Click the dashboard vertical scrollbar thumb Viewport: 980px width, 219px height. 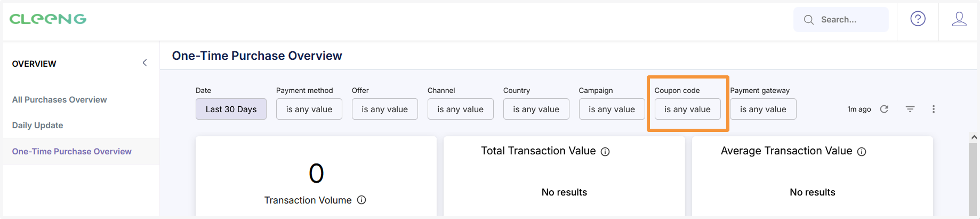click(x=973, y=179)
